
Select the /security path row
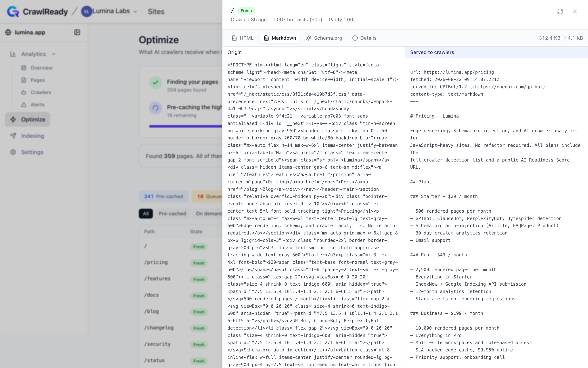tap(181, 344)
